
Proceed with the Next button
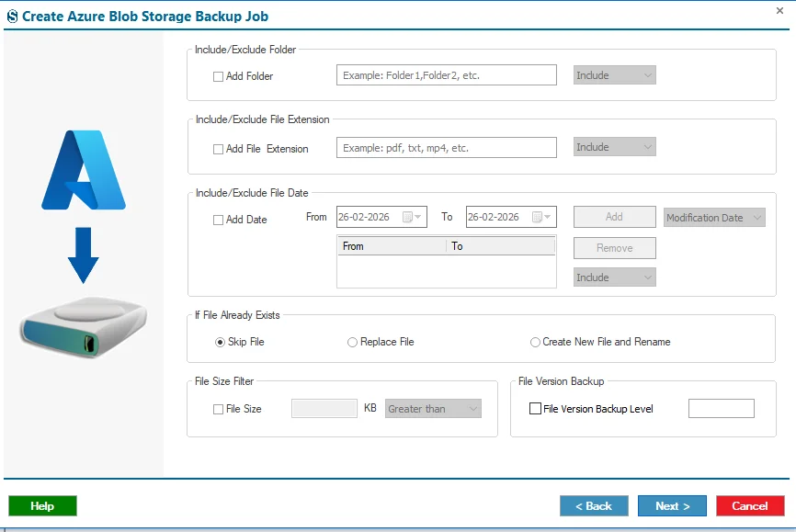click(672, 506)
